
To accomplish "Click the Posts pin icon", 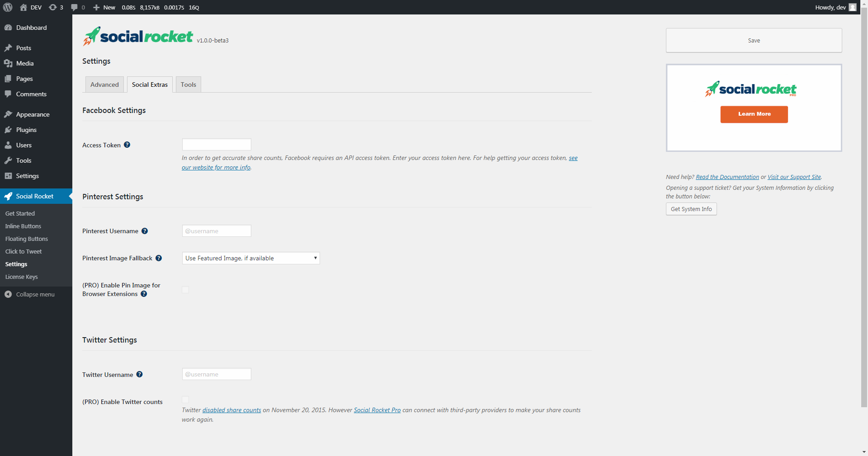I will pyautogui.click(x=8, y=48).
